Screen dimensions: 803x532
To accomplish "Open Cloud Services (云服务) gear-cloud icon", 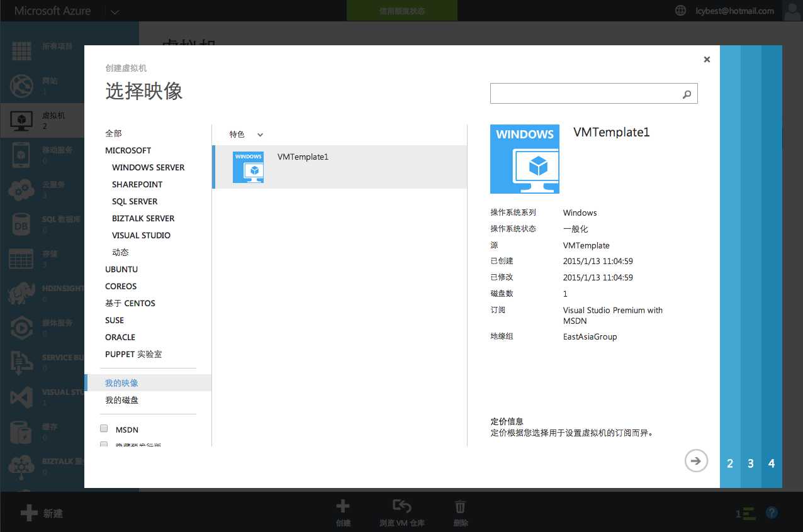I will coord(22,189).
